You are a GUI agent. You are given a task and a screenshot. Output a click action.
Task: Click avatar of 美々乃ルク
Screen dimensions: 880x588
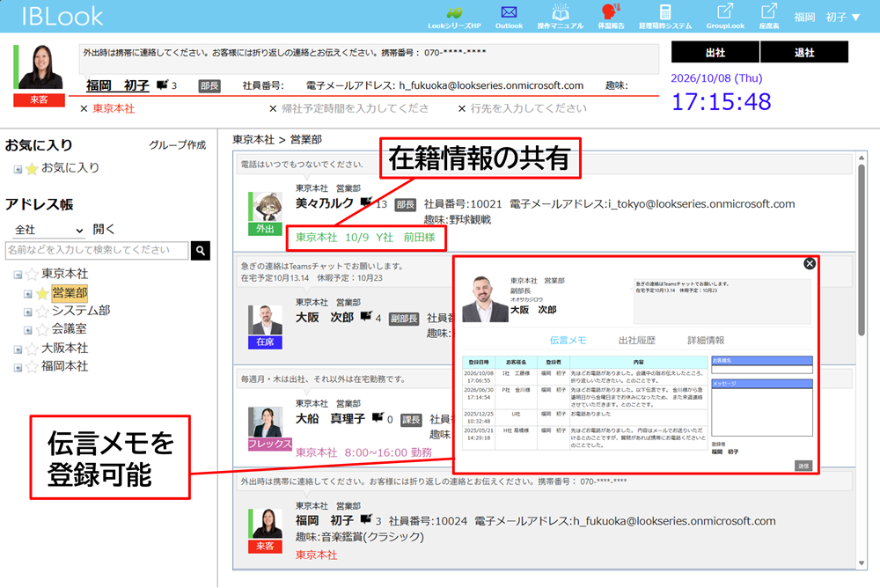coord(268,207)
